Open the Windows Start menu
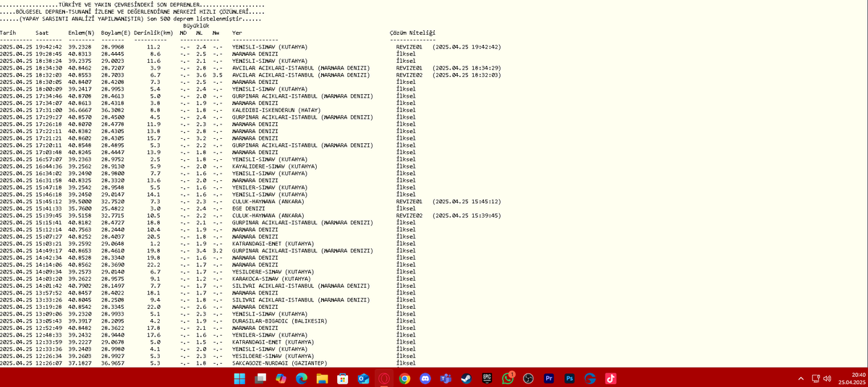The height and width of the screenshot is (387, 868). pyautogui.click(x=239, y=378)
